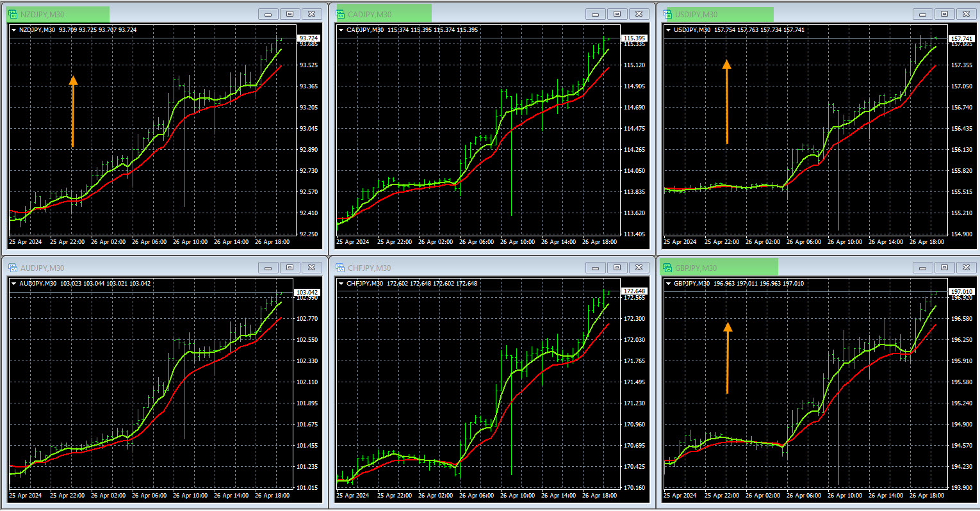The image size is (980, 511).
Task: Close the CHFJPY chart window
Action: click(x=639, y=268)
